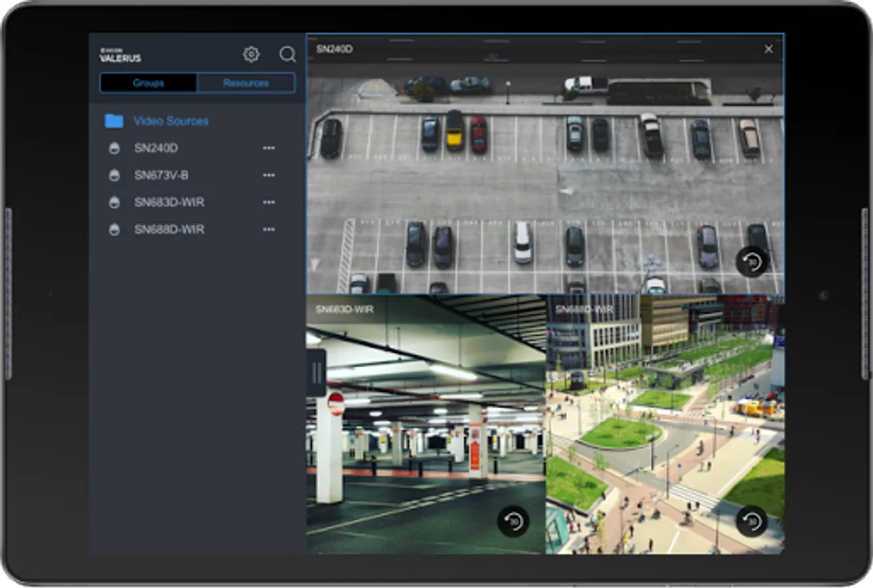Open more options for SN240D
873x588 pixels.
(x=269, y=148)
